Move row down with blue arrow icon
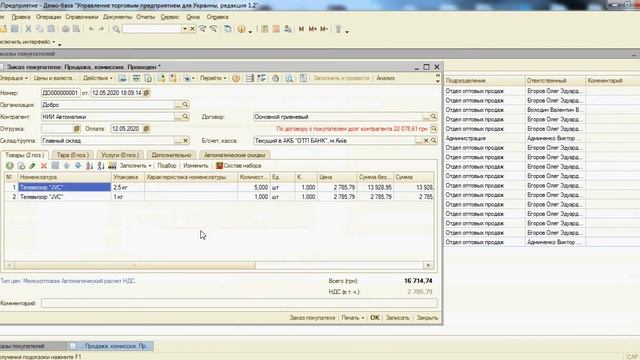 [x=78, y=166]
